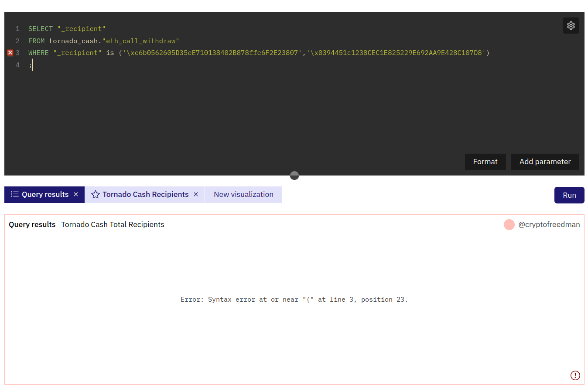Viewport: 588px width, 389px height.
Task: Grab the editor resize handle circle
Action: pos(294,176)
